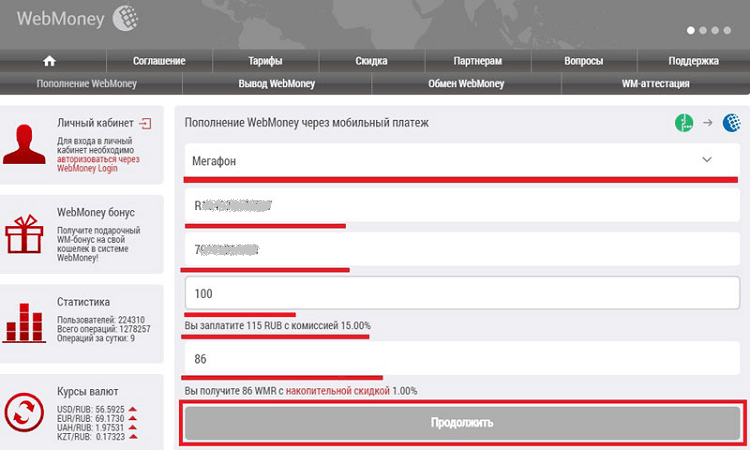750x450 pixels.
Task: Go to the home page icon
Action: pyautogui.click(x=49, y=61)
